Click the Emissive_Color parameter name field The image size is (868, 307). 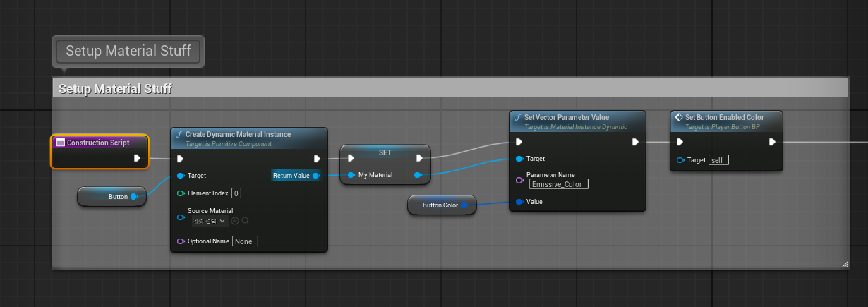(559, 184)
